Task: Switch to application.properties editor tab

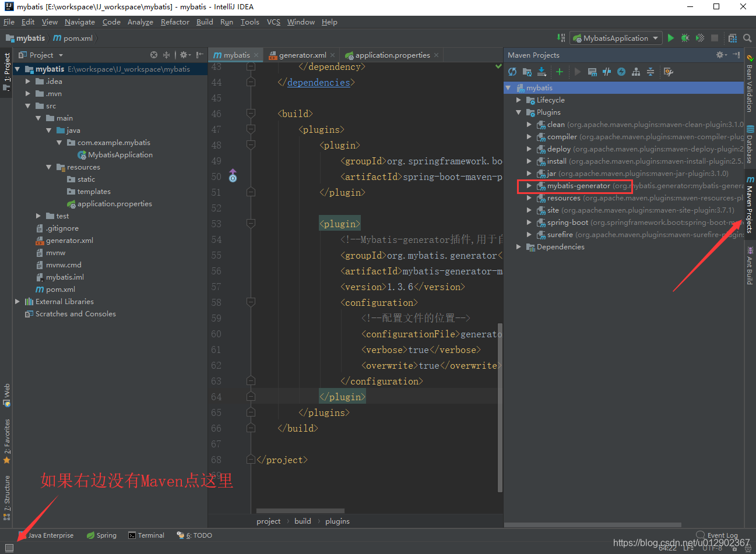Action: click(x=392, y=55)
